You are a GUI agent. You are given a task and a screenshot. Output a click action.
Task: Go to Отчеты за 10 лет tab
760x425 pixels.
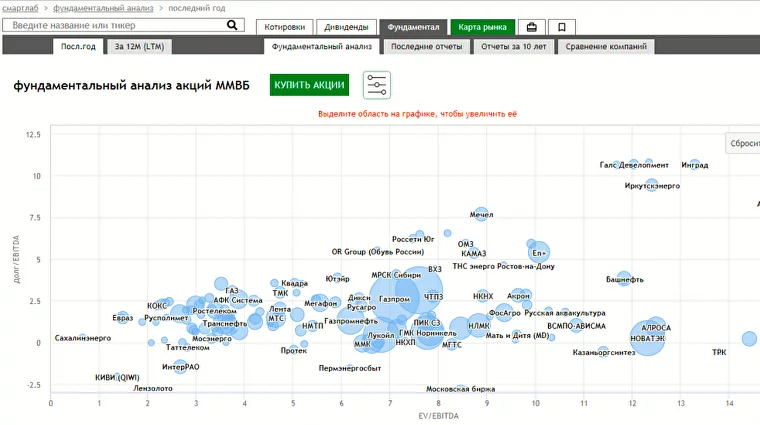point(513,46)
